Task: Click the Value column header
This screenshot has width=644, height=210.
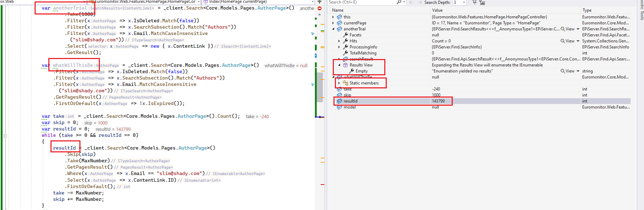Action: click(x=437, y=10)
